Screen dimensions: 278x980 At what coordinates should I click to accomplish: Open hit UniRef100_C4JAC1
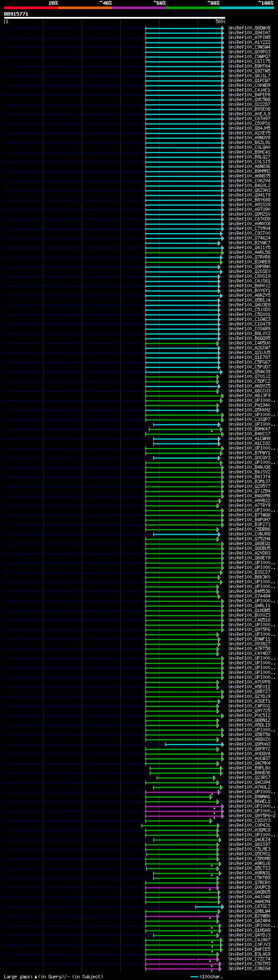[249, 90]
